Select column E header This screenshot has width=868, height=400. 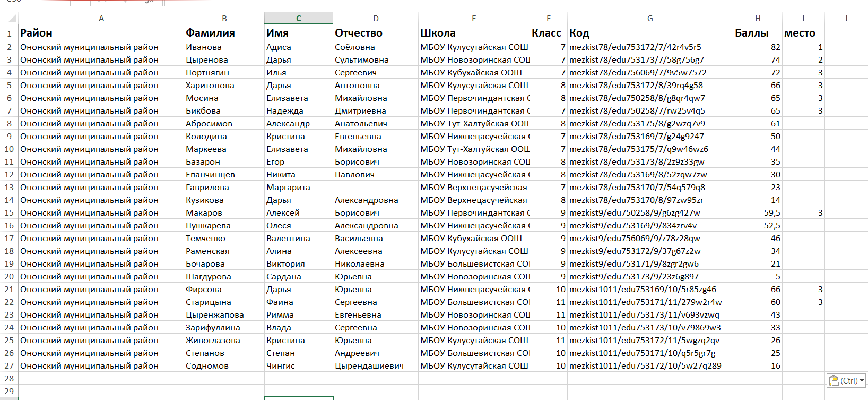pyautogui.click(x=474, y=18)
